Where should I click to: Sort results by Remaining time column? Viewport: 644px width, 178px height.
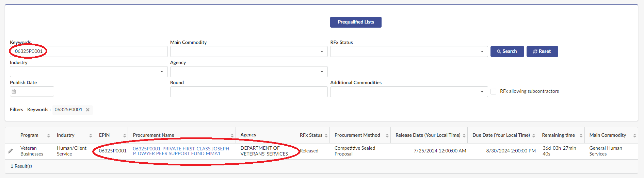tap(581, 136)
